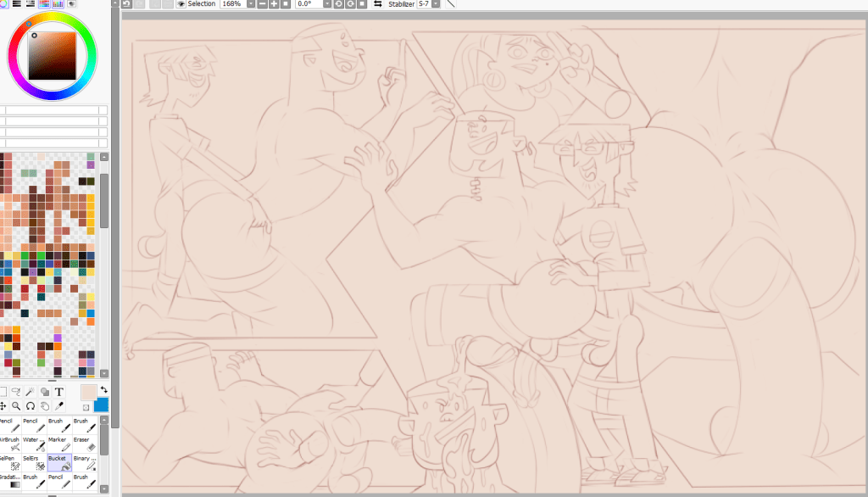Click the blue background color swatch
The width and height of the screenshot is (868, 497).
(x=102, y=405)
